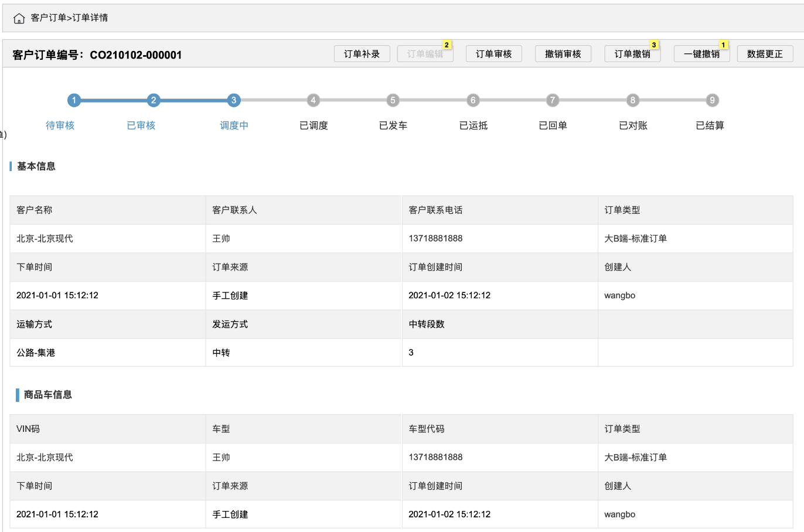Select step 6 circle 已运抵

(473, 100)
